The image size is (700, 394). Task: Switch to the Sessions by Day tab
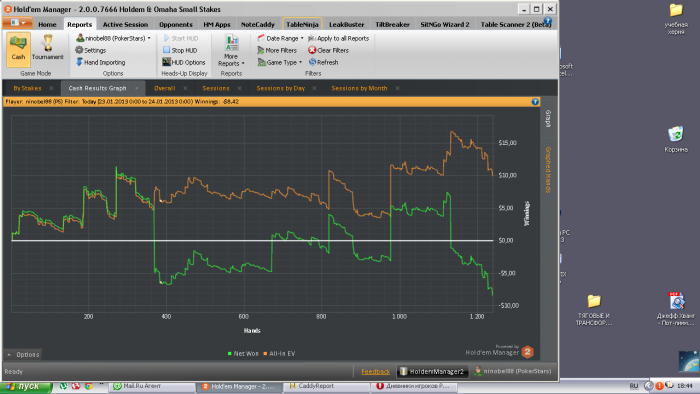coord(280,88)
